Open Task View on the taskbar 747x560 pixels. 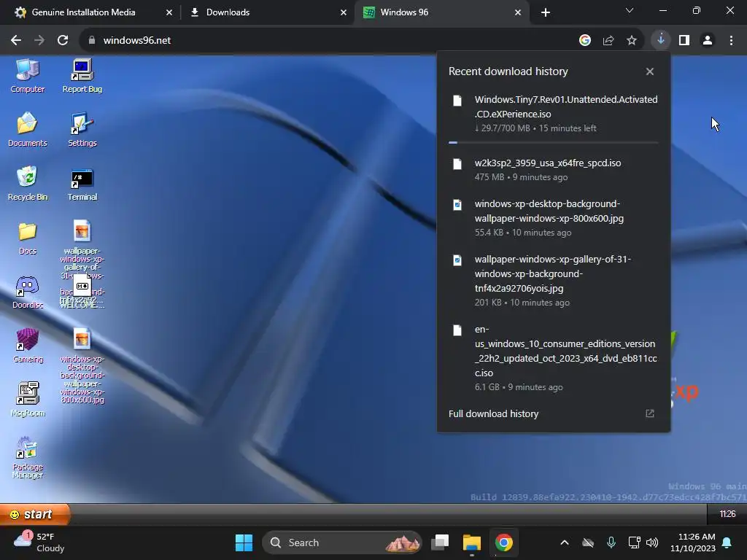click(440, 542)
